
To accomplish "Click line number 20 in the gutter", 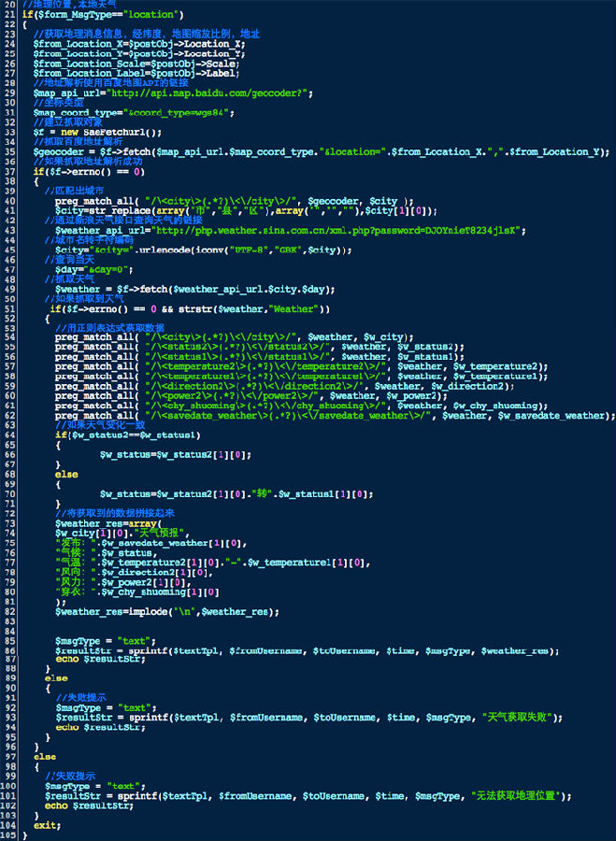I will (x=8, y=5).
